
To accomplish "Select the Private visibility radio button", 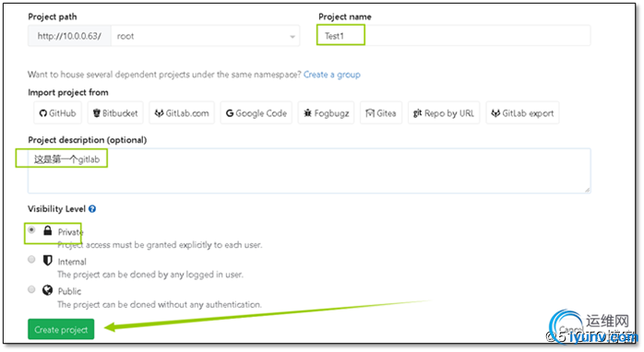I will tap(31, 230).
